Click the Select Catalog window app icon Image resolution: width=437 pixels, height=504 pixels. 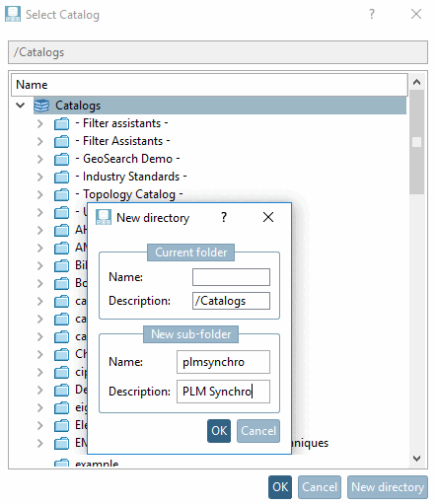coord(13,14)
